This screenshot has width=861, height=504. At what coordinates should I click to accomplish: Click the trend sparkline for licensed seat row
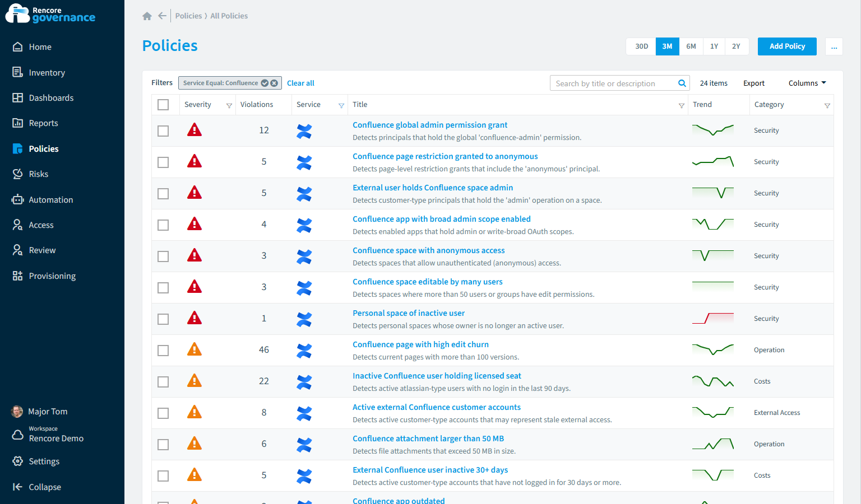pos(713,381)
